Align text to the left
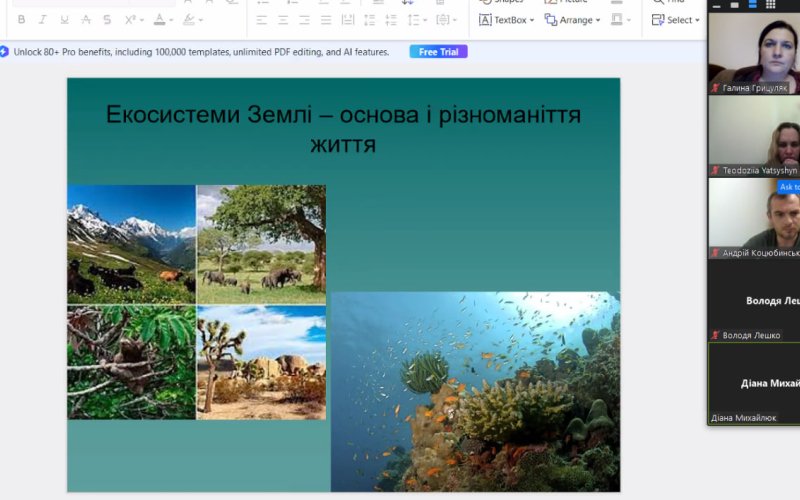Viewport: 800px width, 500px height. coord(262,20)
